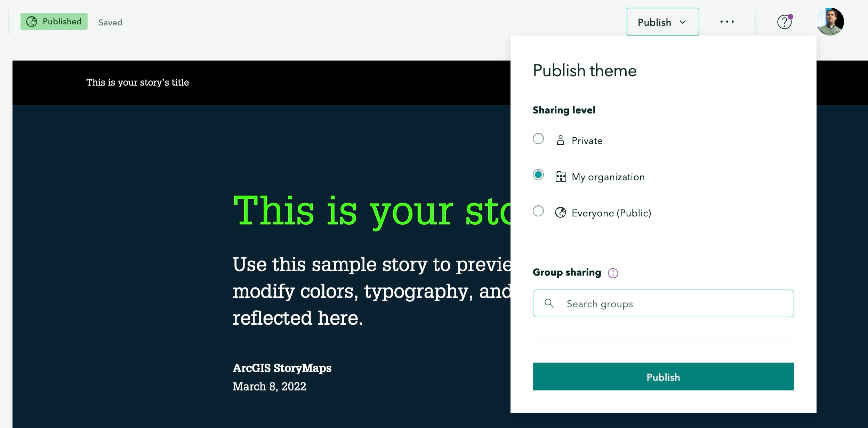This screenshot has height=428, width=868.
Task: Click the Everyone public globe icon
Action: (561, 213)
